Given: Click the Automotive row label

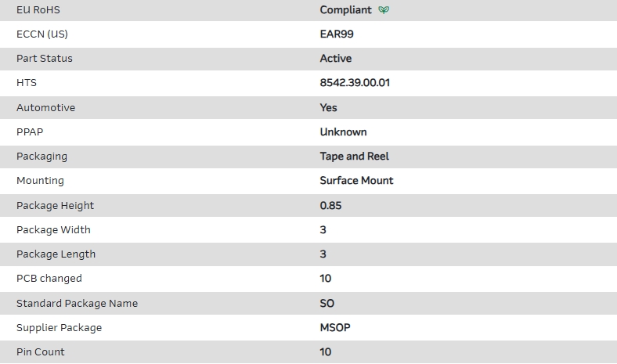Looking at the screenshot, I should (x=45, y=107).
